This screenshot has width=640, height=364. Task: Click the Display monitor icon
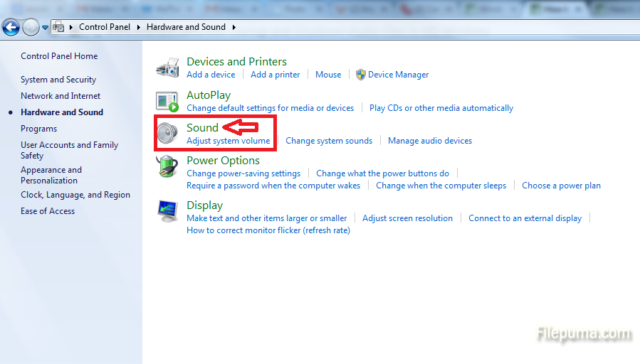[167, 211]
